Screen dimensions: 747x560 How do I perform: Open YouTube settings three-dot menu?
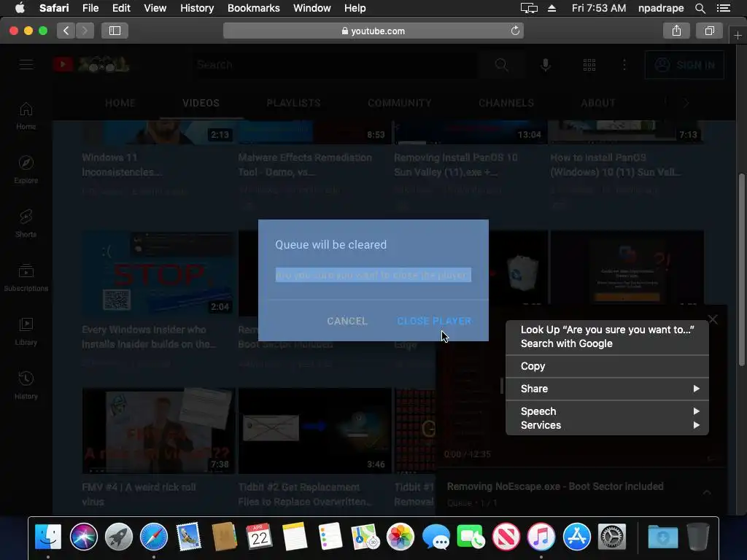[x=624, y=65]
